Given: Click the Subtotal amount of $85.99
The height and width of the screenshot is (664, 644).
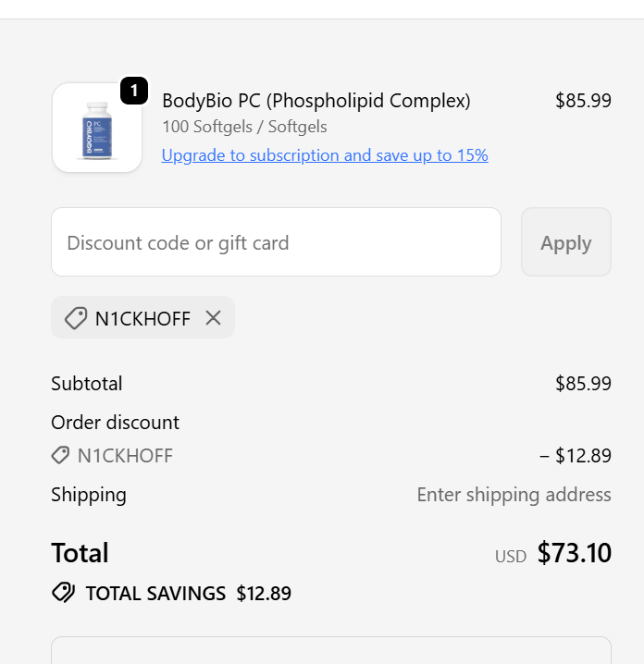Looking at the screenshot, I should [583, 383].
